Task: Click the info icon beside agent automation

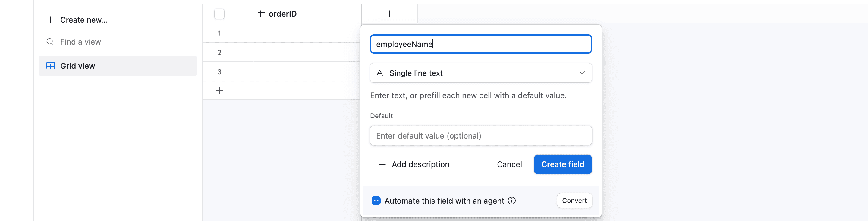Action: click(x=511, y=201)
